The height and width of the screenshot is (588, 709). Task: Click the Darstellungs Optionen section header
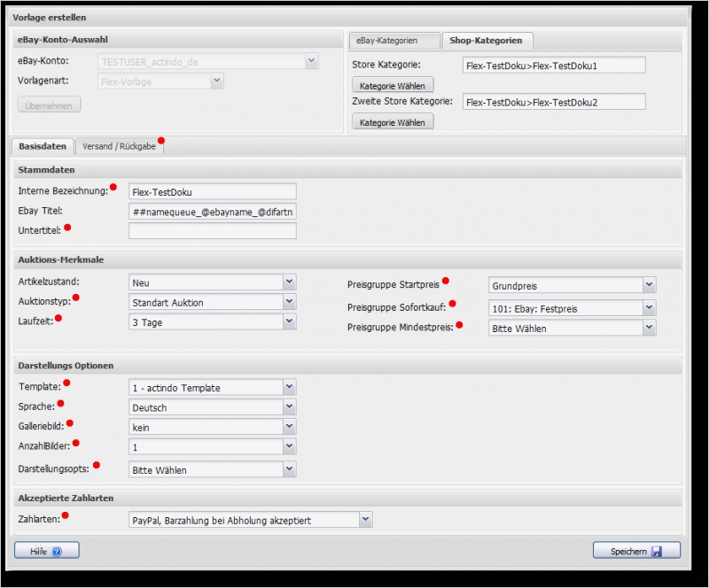pyautogui.click(x=347, y=366)
